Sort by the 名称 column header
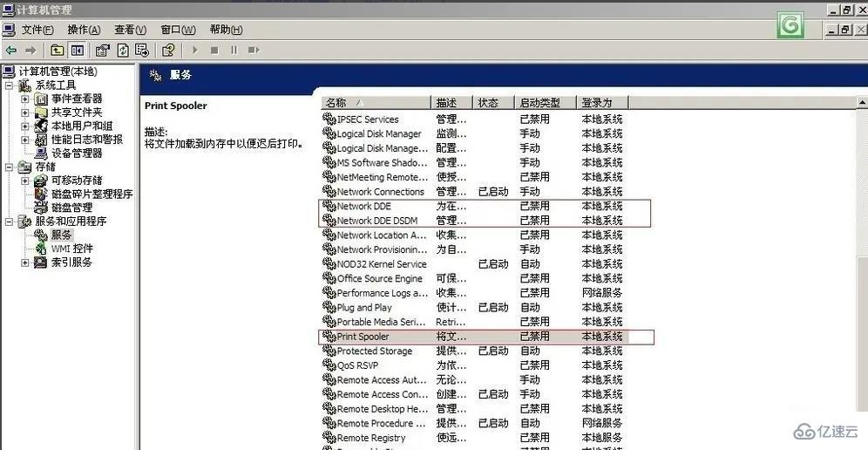Screen dimensions: 868x450 (376, 103)
